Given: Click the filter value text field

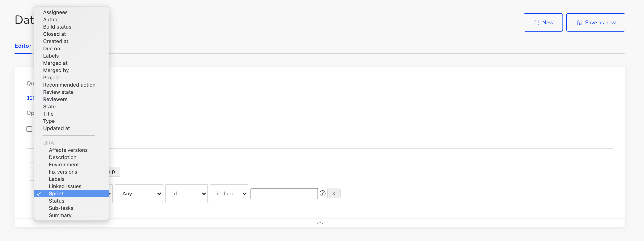Looking at the screenshot, I should click(x=284, y=194).
